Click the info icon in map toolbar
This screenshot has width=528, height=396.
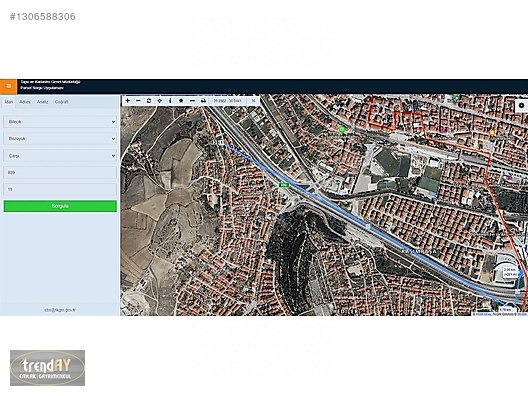[x=170, y=101]
